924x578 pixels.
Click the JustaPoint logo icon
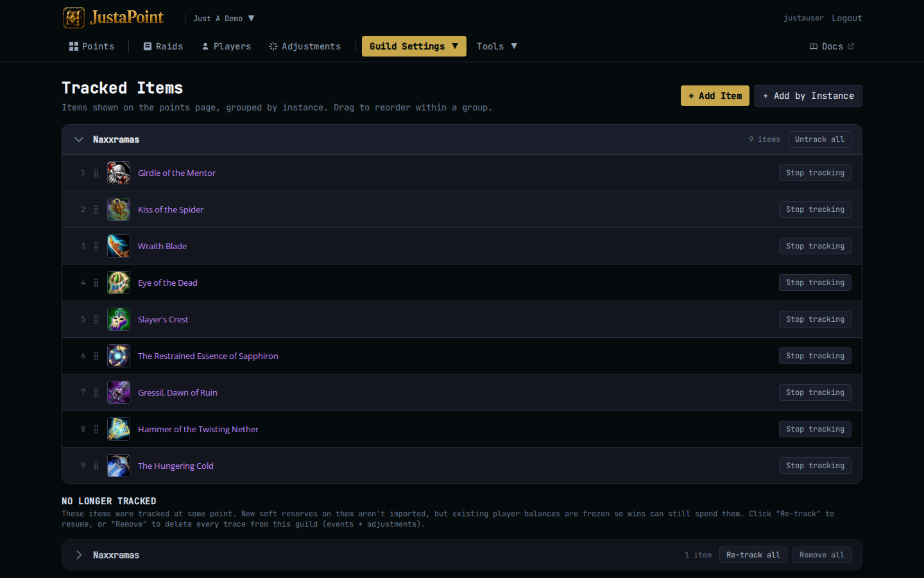click(x=74, y=18)
